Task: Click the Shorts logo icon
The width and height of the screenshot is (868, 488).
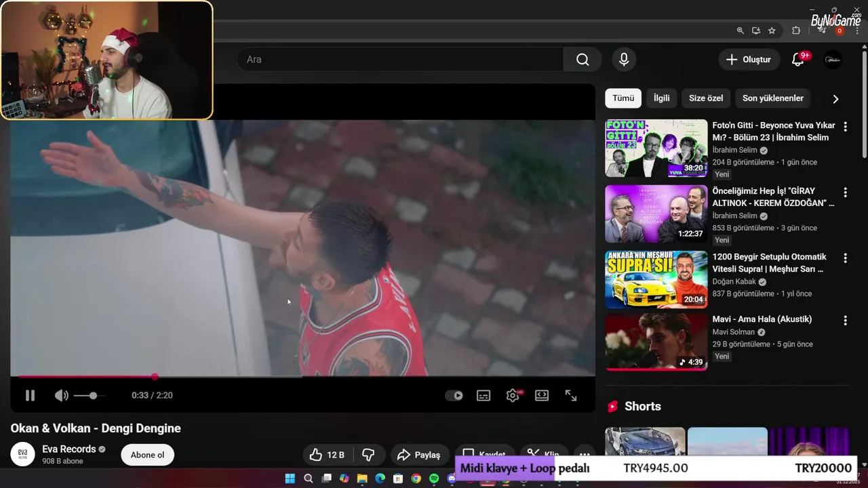Action: click(613, 407)
